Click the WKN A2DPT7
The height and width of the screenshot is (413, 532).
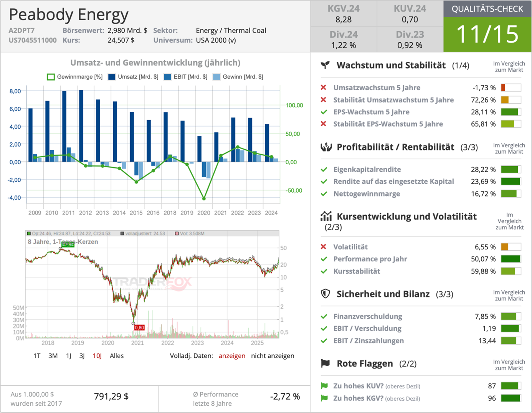(x=21, y=30)
